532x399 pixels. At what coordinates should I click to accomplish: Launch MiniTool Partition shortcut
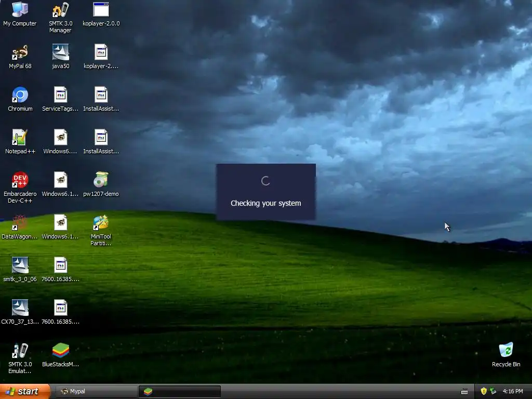[x=101, y=230]
